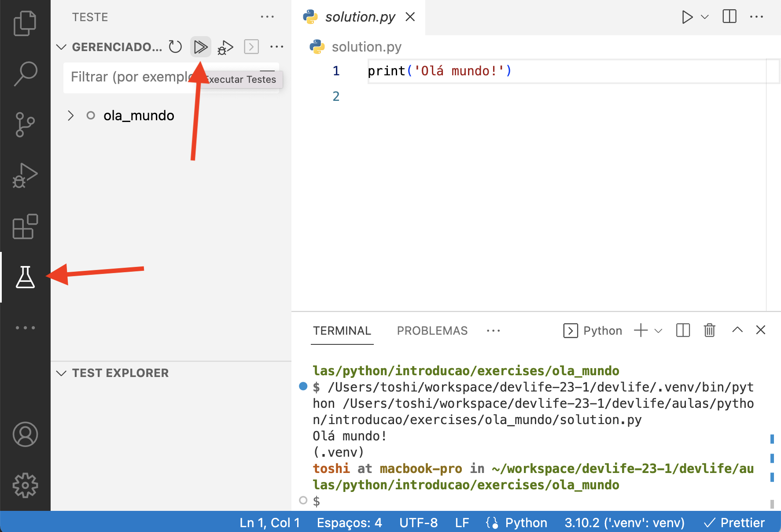Open the run file dropdown arrow
Screen dimensions: 781x532
pyautogui.click(x=705, y=17)
